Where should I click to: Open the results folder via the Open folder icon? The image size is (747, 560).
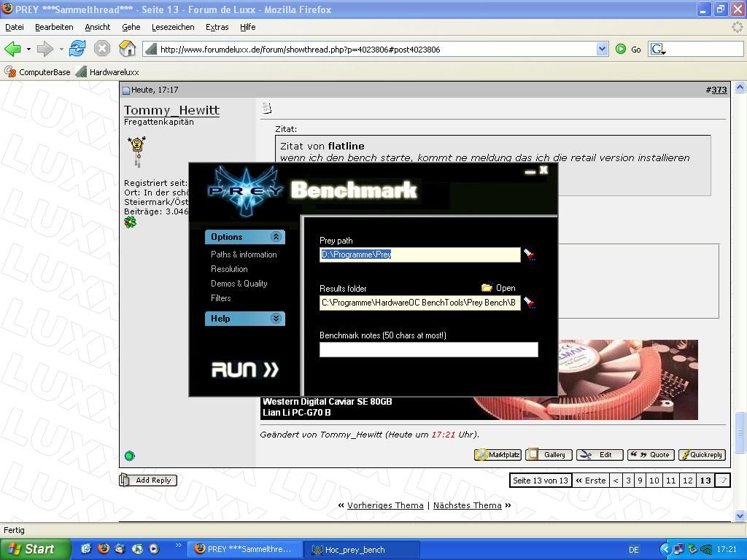click(x=487, y=287)
